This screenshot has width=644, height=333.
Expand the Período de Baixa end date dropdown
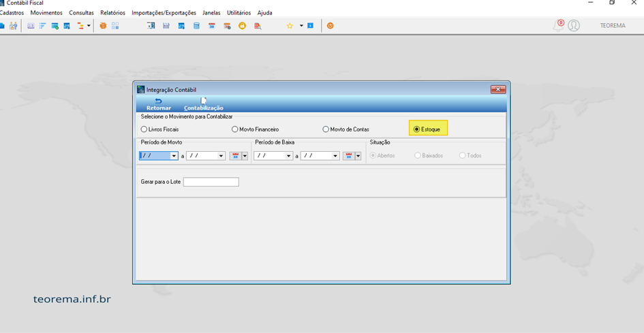point(335,156)
